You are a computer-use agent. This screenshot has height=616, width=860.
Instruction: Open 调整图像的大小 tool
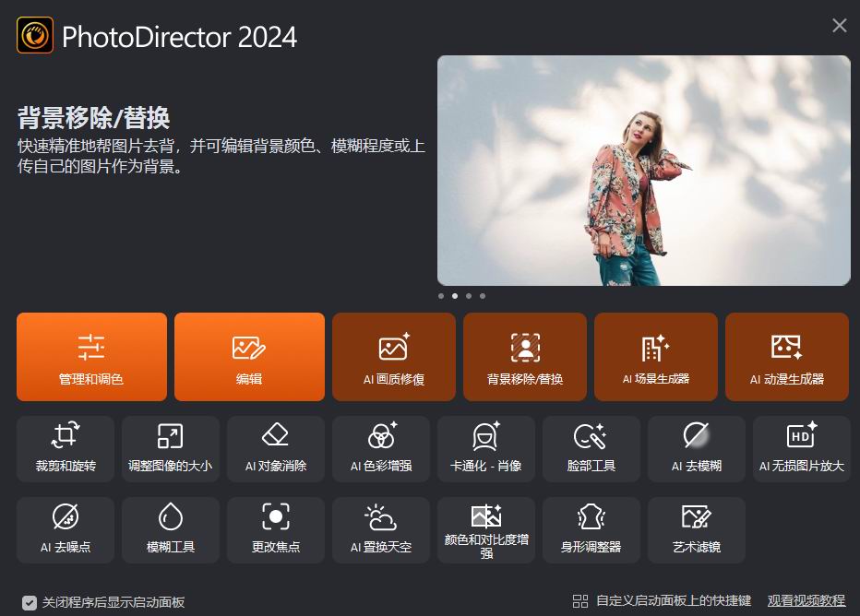[x=171, y=449]
